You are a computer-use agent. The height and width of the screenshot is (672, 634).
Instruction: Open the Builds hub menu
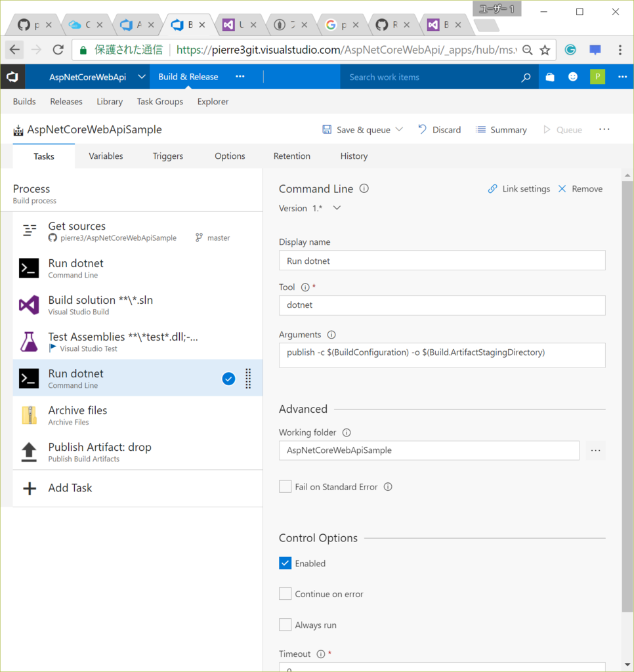(x=24, y=102)
